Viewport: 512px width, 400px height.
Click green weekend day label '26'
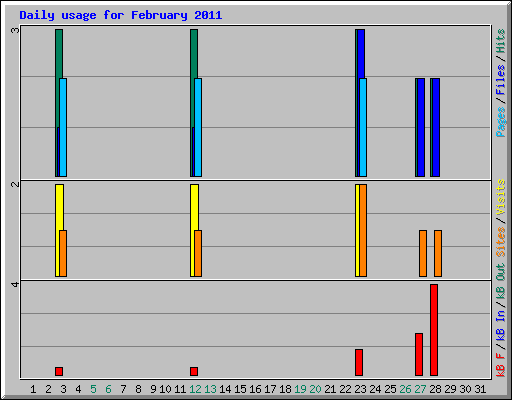[x=405, y=389]
